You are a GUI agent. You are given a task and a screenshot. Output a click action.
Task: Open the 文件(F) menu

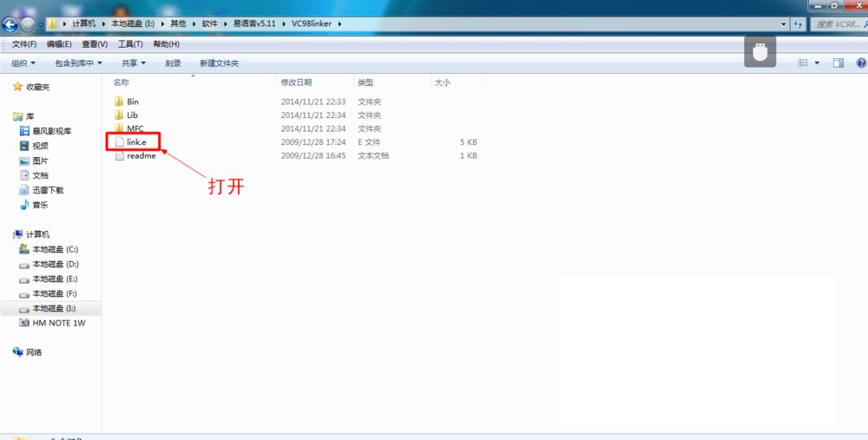pyautogui.click(x=23, y=44)
